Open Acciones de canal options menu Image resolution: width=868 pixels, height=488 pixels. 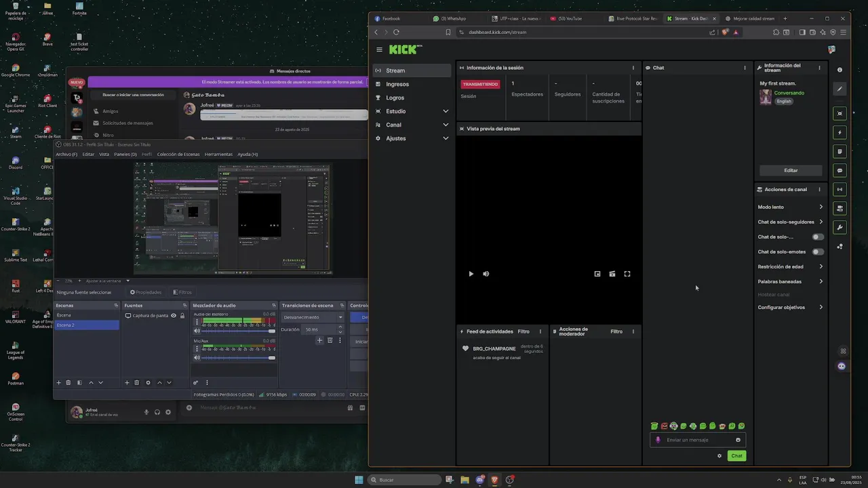tap(819, 190)
